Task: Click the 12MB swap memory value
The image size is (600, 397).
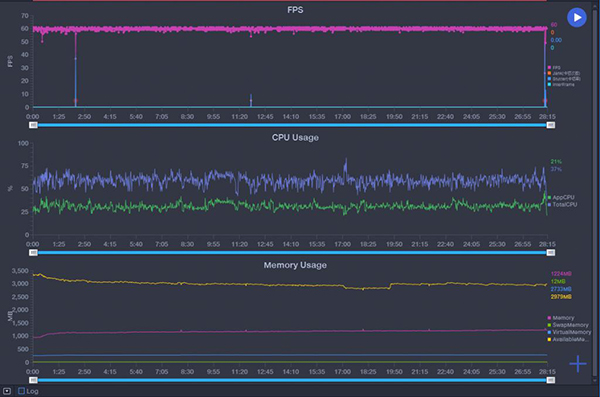Action: coord(558,281)
